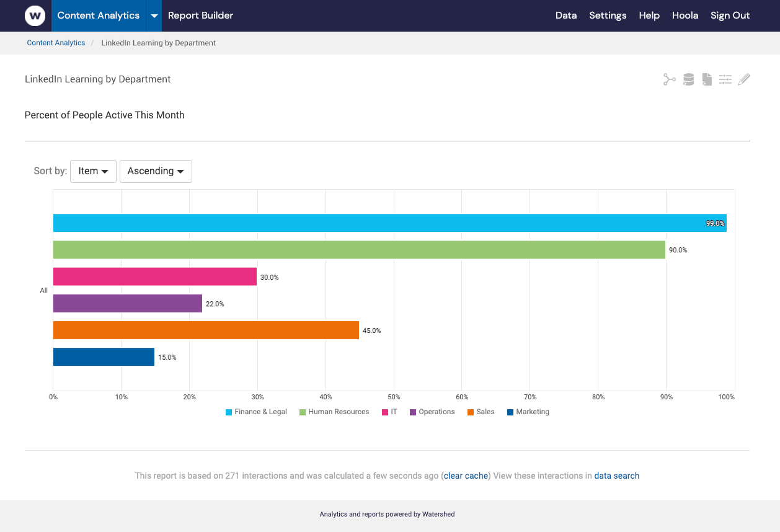Go back via Content Analytics breadcrumb

[x=56, y=43]
